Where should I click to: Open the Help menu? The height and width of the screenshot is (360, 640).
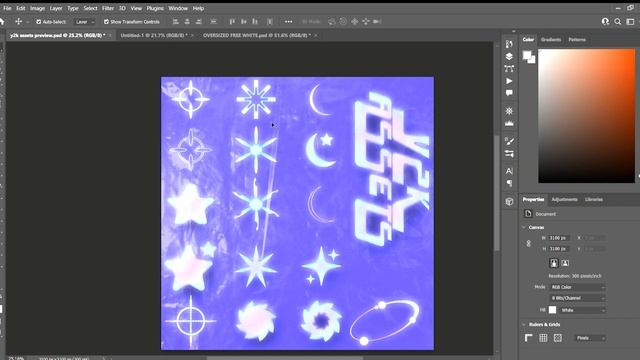(198, 8)
